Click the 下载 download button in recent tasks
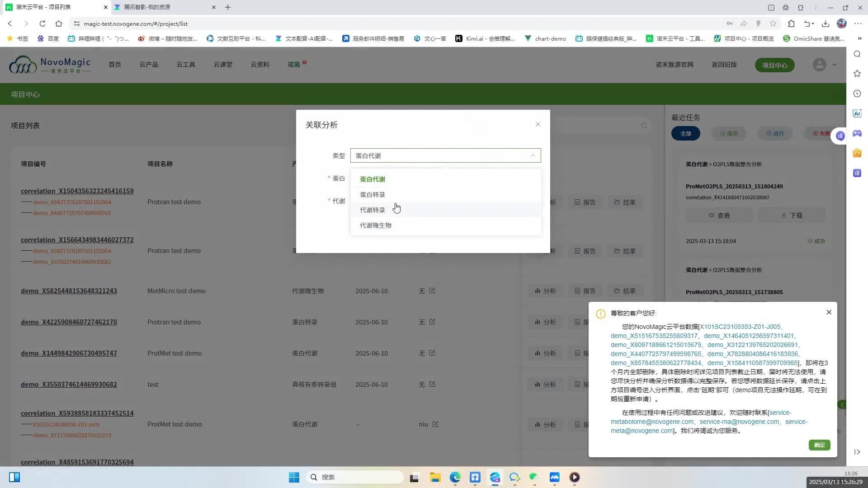This screenshot has width=868, height=488. pos(792,215)
